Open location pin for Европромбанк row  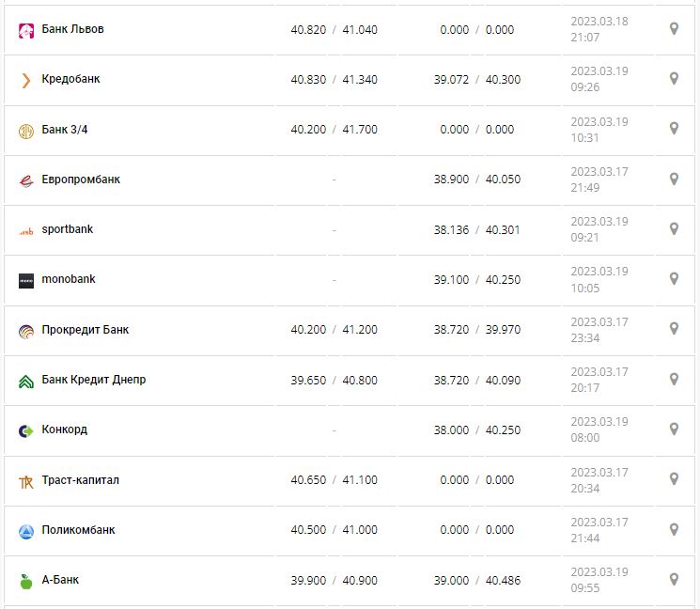click(674, 180)
